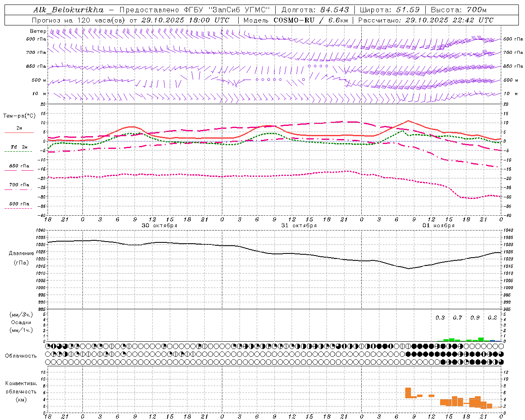Select the 500 м wind level label on left
This screenshot has width=525, height=420.
coord(39,80)
